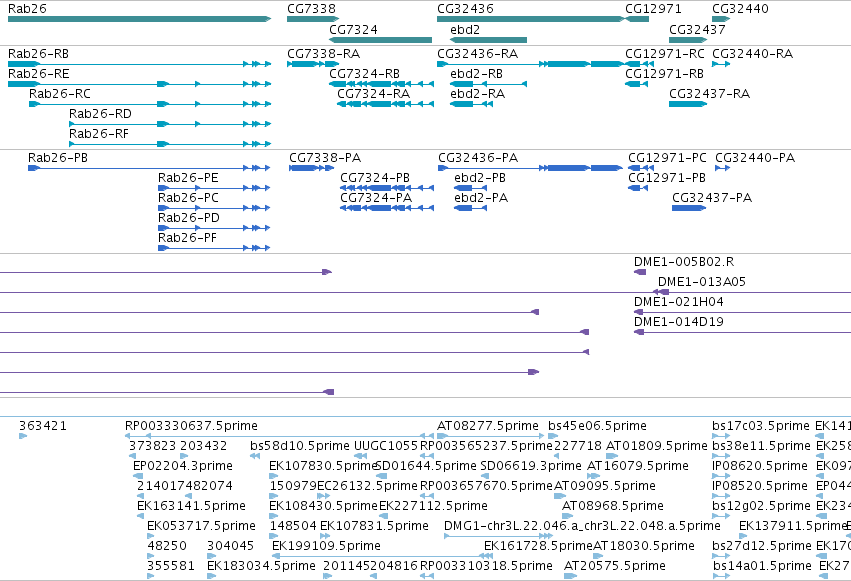Select transcript ebd2-RA

coord(472,104)
